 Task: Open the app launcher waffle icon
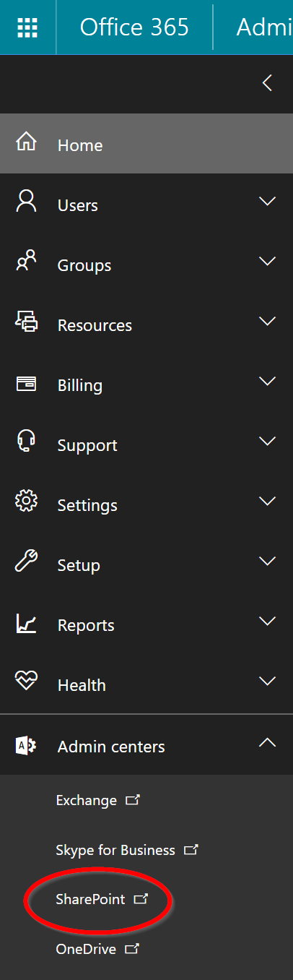(27, 27)
